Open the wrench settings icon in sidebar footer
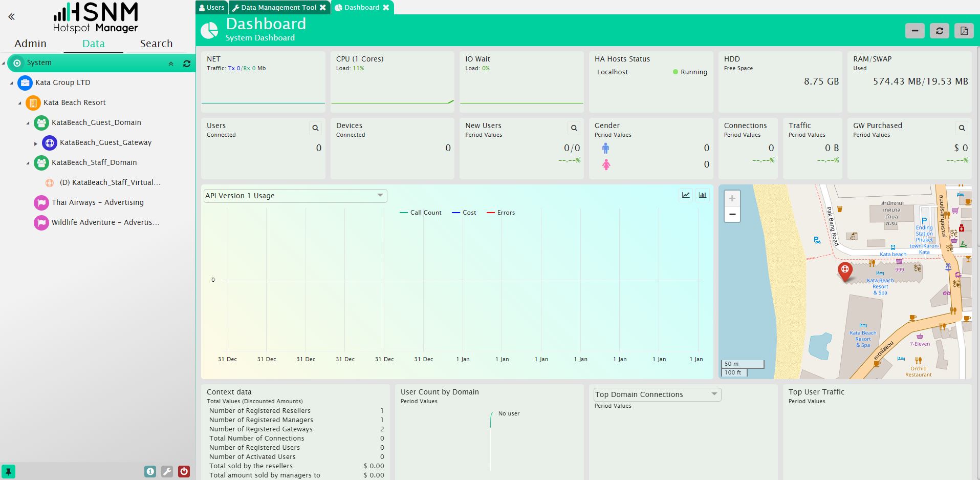 point(167,471)
